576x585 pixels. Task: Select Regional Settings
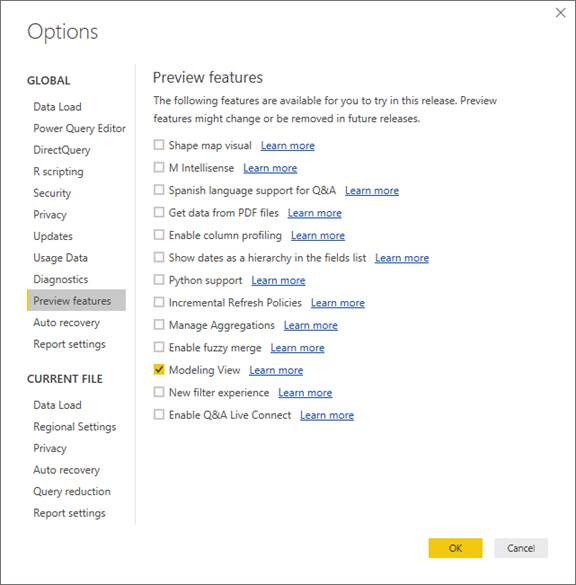coord(75,427)
